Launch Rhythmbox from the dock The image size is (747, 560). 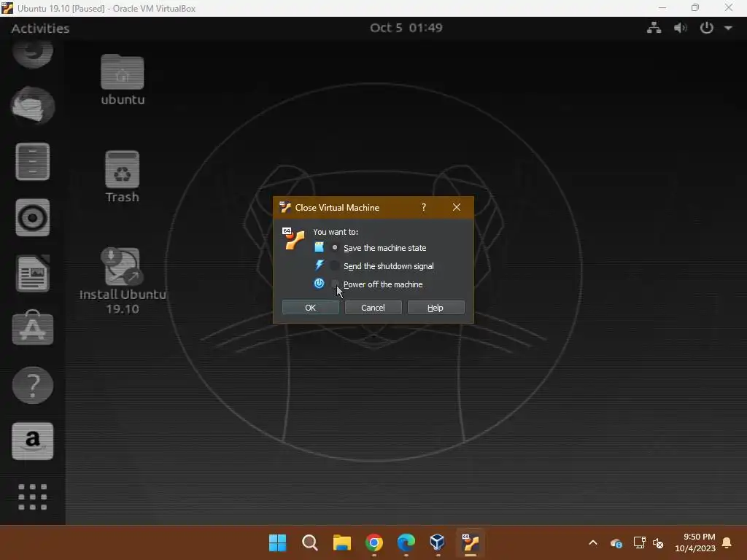pyautogui.click(x=32, y=217)
